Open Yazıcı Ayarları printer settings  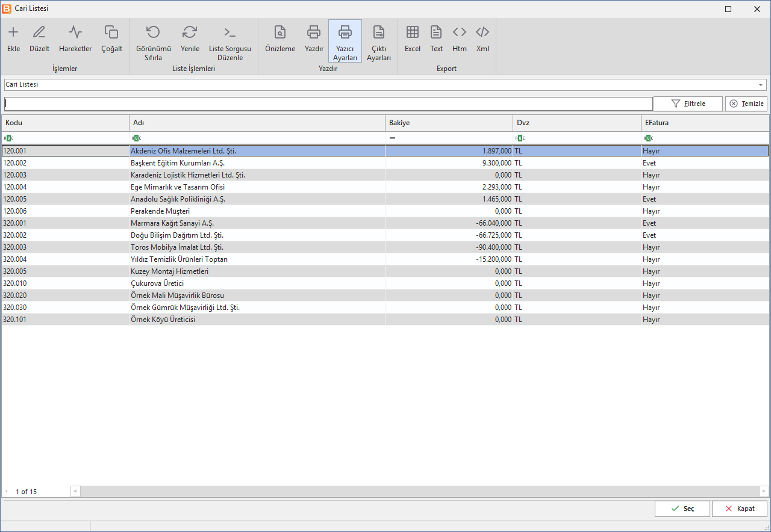pos(345,42)
